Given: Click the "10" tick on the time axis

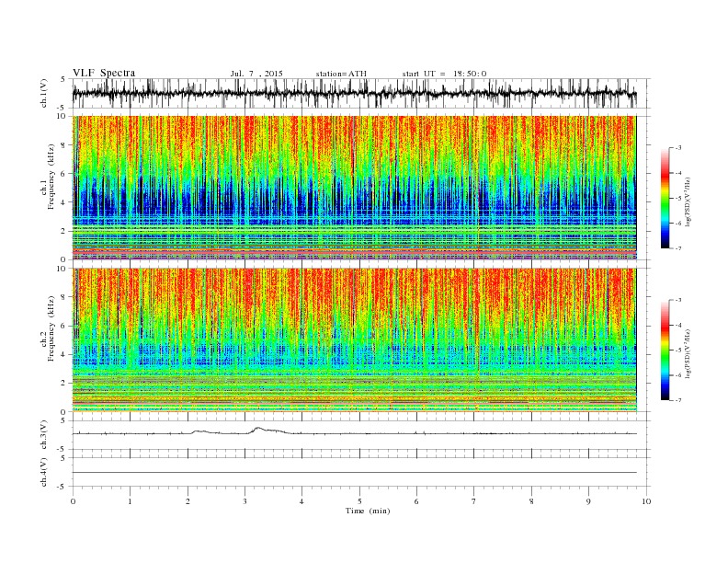Looking at the screenshot, I should (x=646, y=501).
